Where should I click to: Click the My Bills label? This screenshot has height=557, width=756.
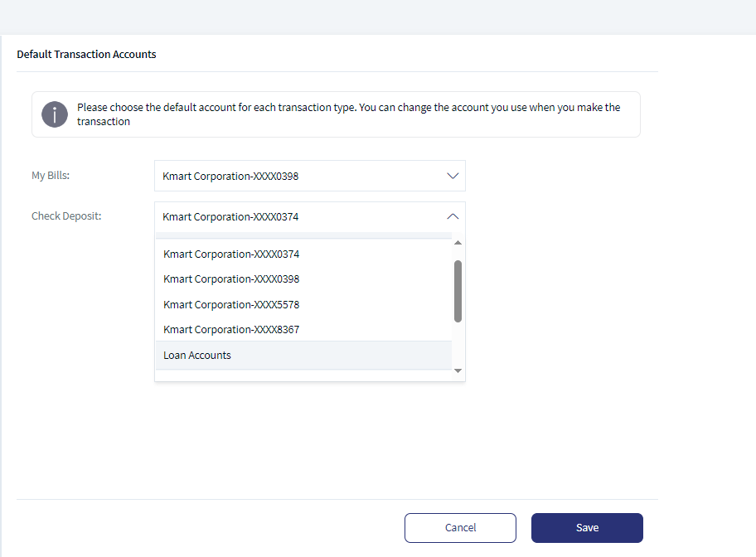(51, 176)
